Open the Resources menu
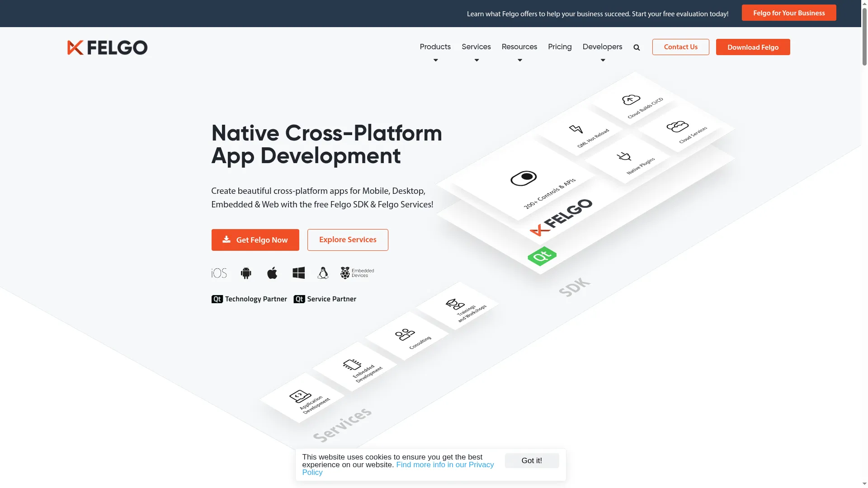This screenshot has height=488, width=868. tap(519, 47)
